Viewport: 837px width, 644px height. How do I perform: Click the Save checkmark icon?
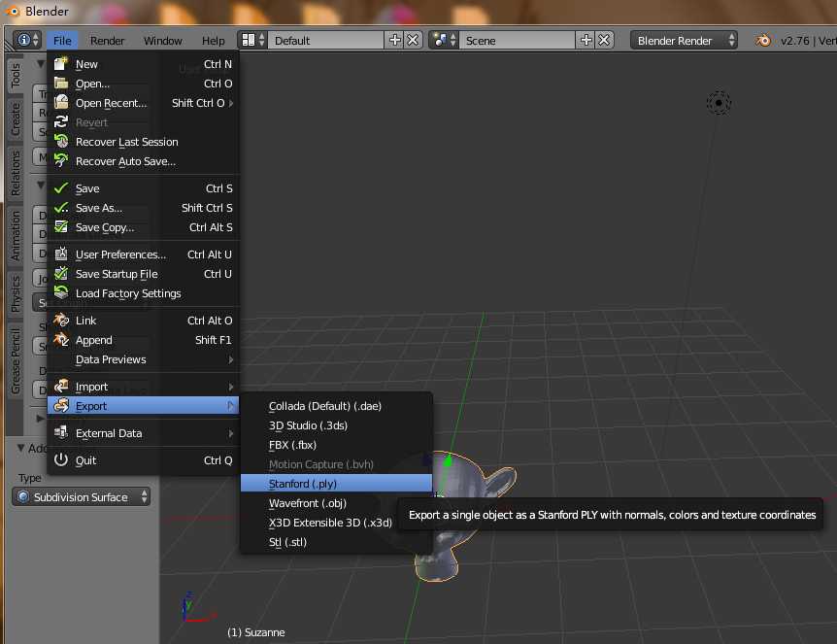tap(61, 188)
